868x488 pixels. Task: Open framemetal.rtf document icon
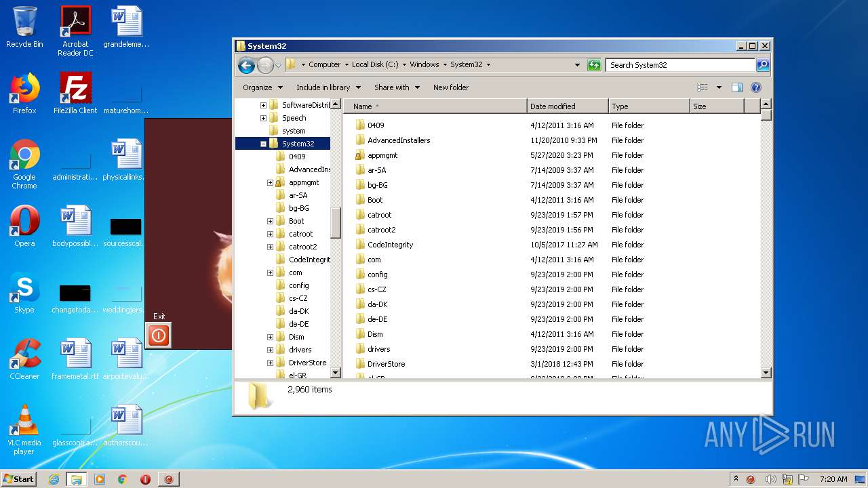coord(75,359)
